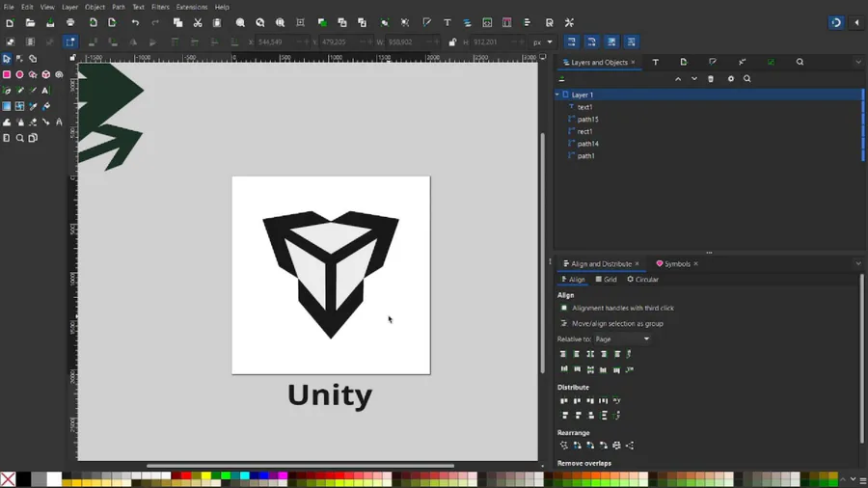The width and height of the screenshot is (868, 488).
Task: Open Text and Font dialog icon
Action: point(448,23)
